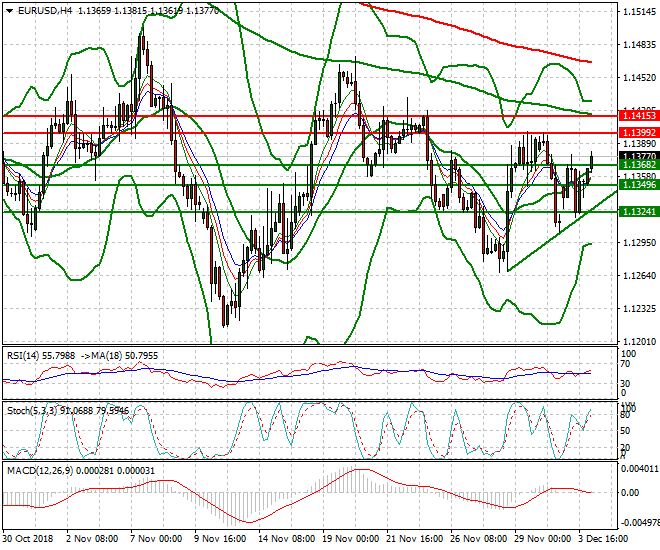Click the MACD scale value 0.004101
Viewport: 660px width, 550px height.
[x=638, y=468]
